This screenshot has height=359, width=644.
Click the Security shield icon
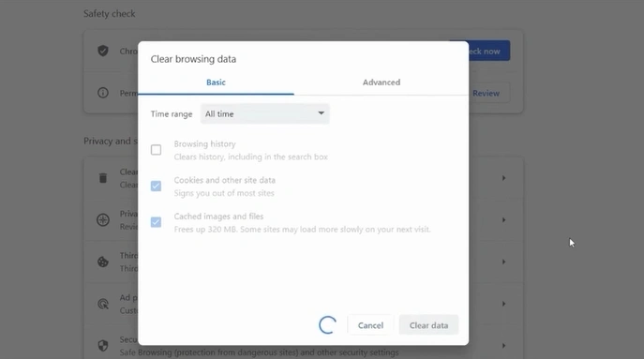pos(103,346)
